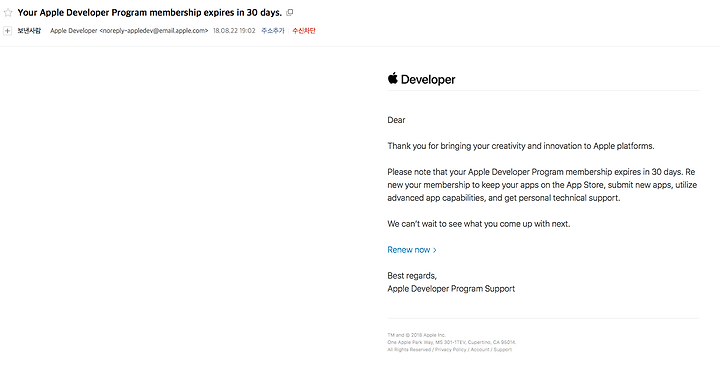
Task: Click the 주소추가 add-address link
Action: pos(273,31)
